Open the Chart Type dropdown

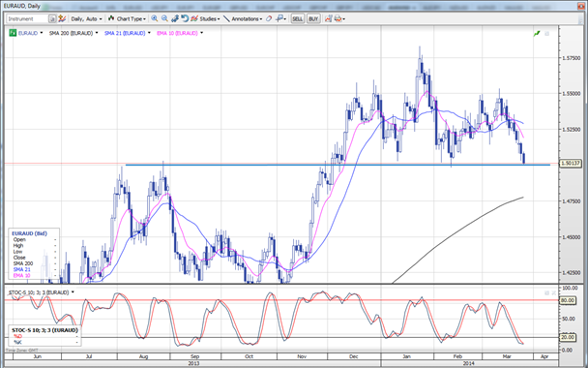pos(127,18)
